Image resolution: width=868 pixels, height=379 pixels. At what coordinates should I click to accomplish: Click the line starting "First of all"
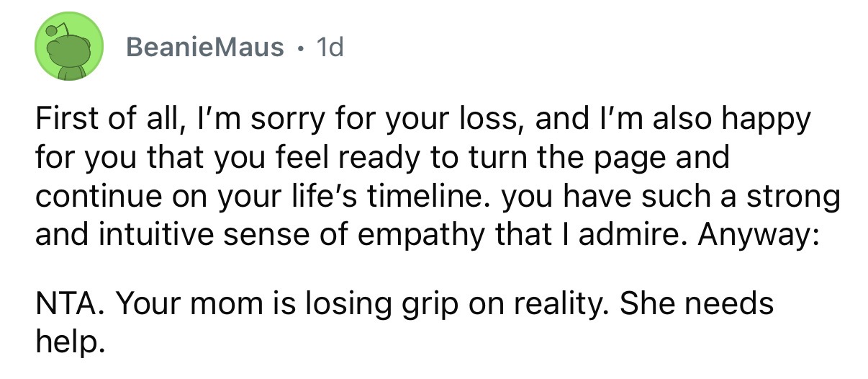pyautogui.click(x=422, y=120)
